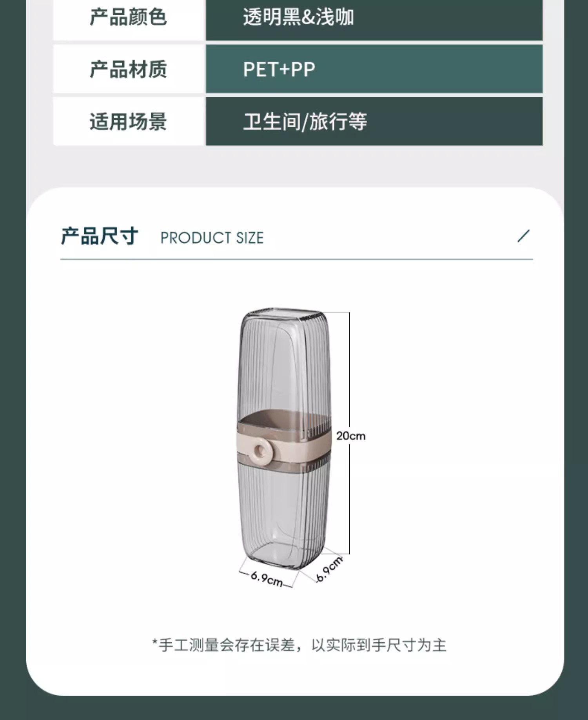Click the 透明黑&浅咖 color value

tap(298, 17)
